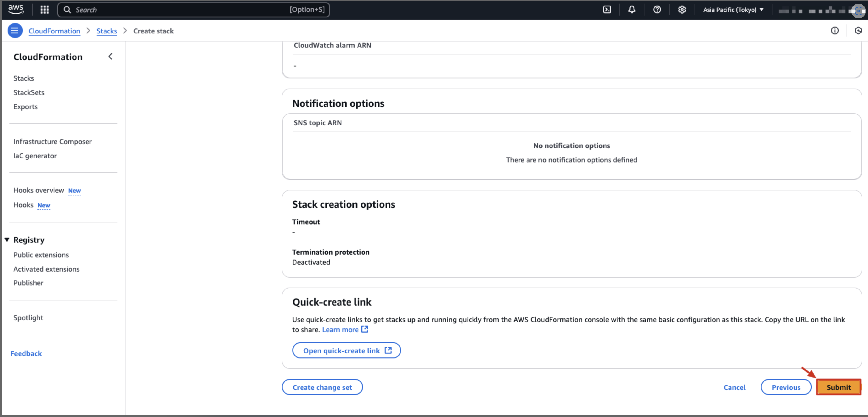The height and width of the screenshot is (417, 868).
Task: Open the notifications bell icon
Action: point(632,9)
